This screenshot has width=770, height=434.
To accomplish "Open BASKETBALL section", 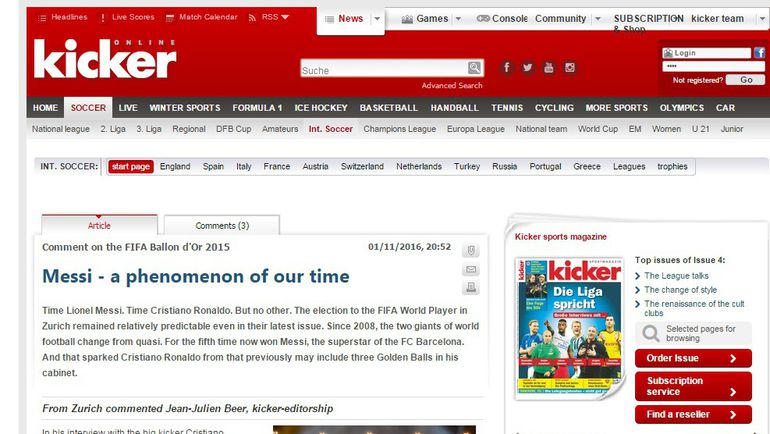I will point(388,108).
